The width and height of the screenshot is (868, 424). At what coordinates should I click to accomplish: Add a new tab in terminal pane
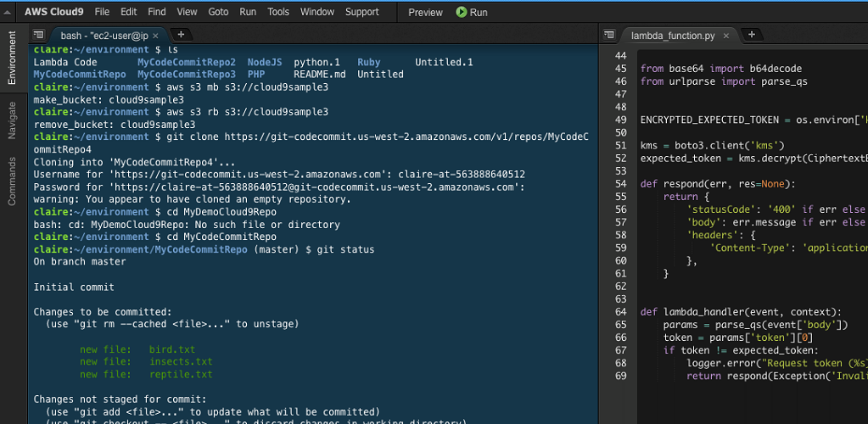[181, 34]
